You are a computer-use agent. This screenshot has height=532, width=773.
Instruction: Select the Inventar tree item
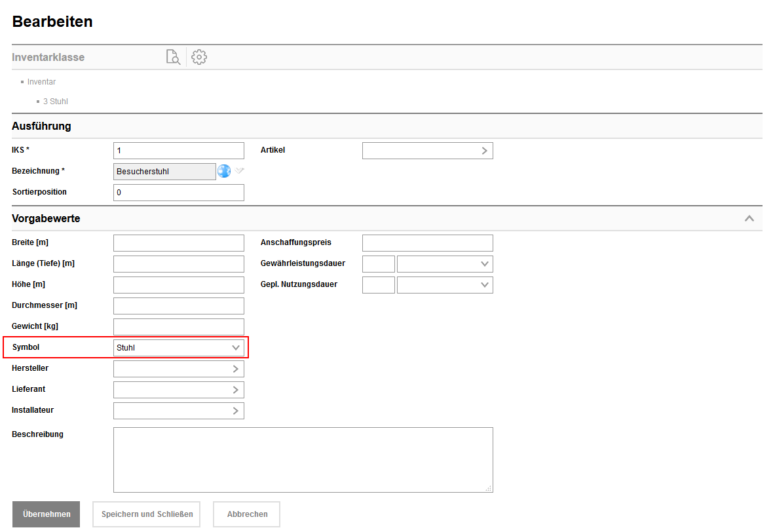pos(41,82)
